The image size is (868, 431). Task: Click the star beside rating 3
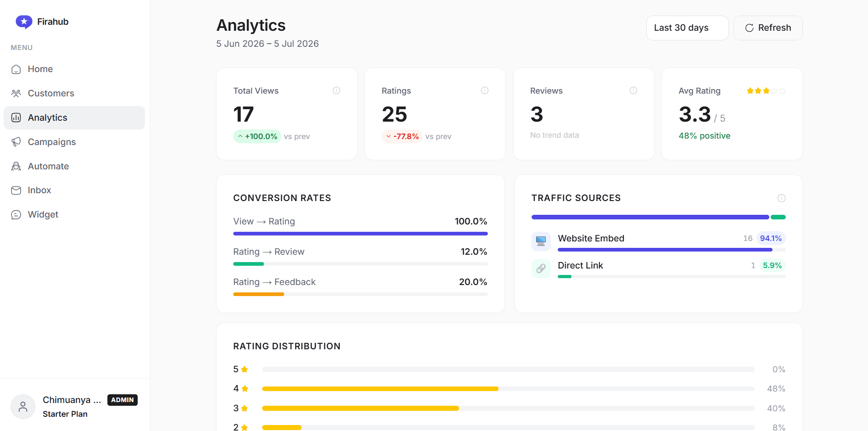(245, 409)
